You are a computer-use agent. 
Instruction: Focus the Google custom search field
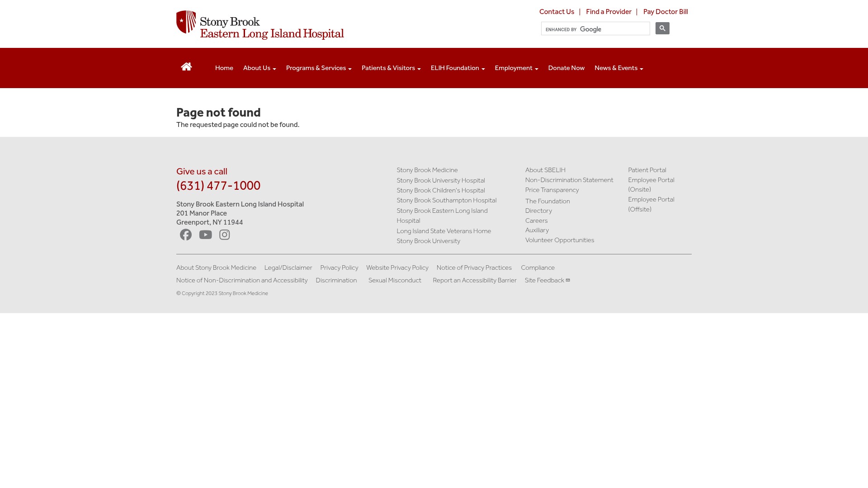pyautogui.click(x=595, y=29)
